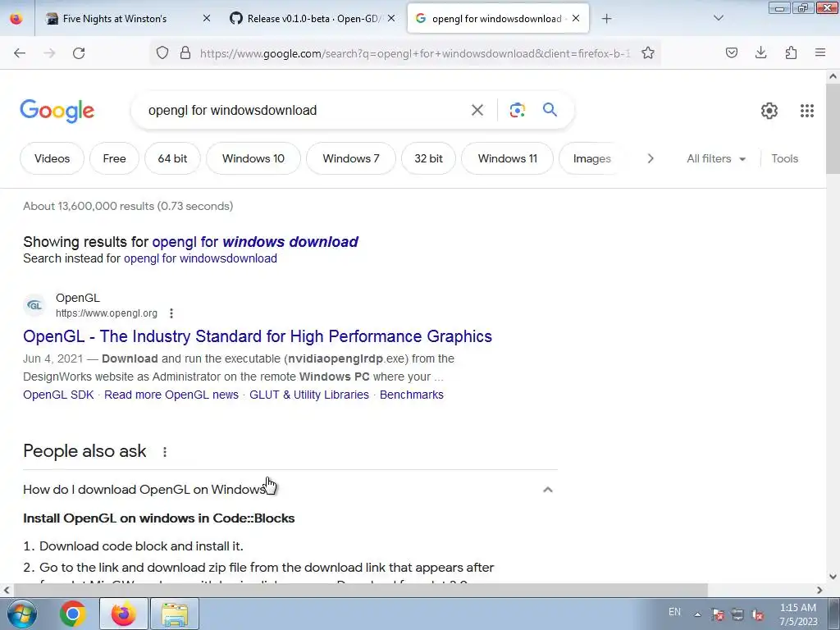Open the OpenGL result options three dots

click(x=171, y=313)
